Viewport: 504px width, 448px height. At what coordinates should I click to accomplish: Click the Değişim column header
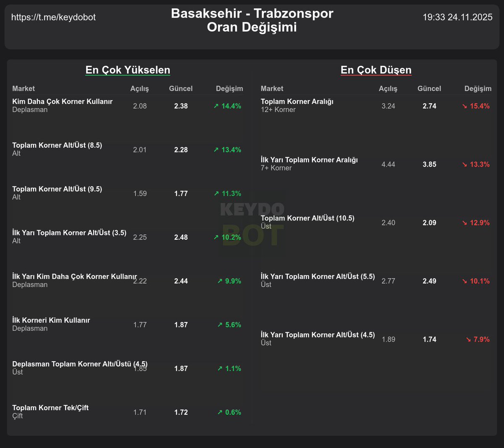tap(229, 89)
